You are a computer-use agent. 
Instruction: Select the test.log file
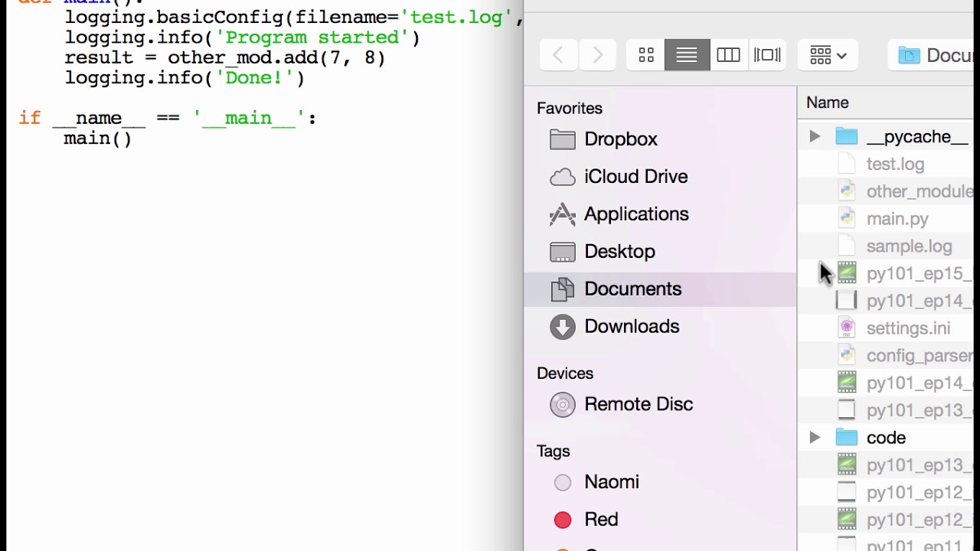point(894,165)
